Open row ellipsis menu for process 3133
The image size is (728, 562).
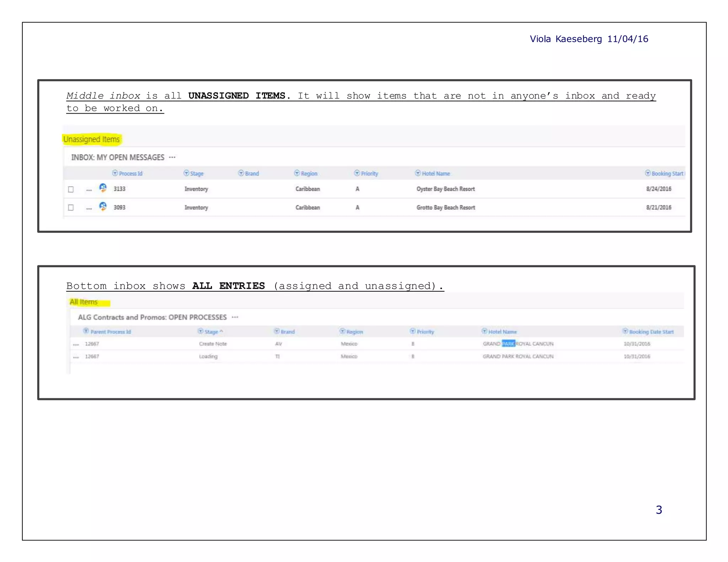click(x=89, y=190)
